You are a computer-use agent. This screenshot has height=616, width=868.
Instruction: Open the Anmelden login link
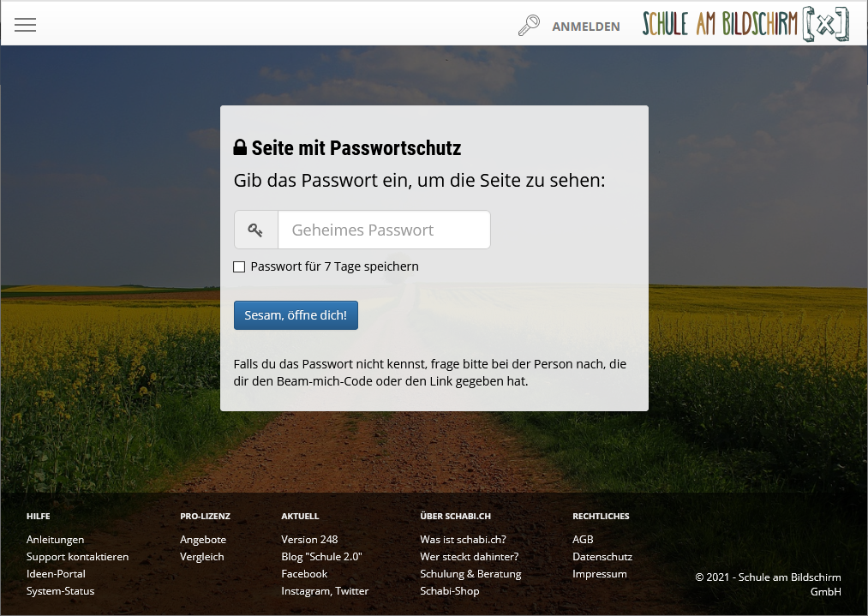click(586, 27)
